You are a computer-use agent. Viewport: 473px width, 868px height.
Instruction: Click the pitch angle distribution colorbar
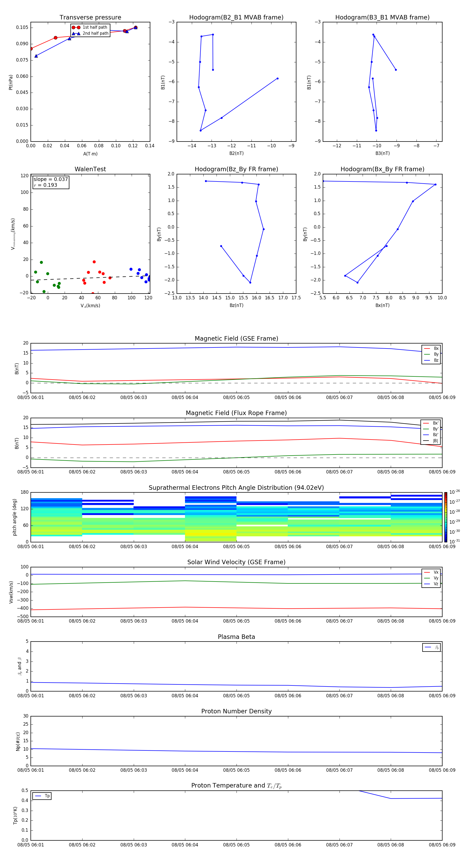pyautogui.click(x=446, y=517)
